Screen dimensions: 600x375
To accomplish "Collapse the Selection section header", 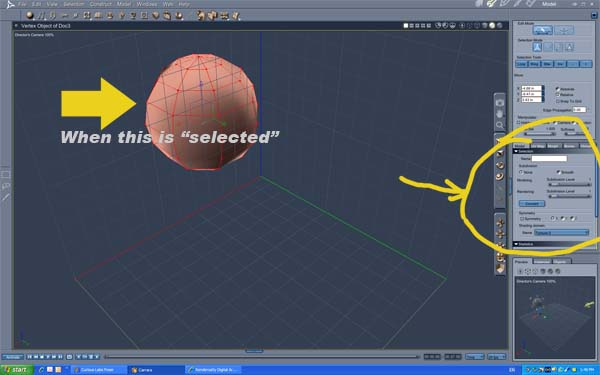I will coord(553,151).
